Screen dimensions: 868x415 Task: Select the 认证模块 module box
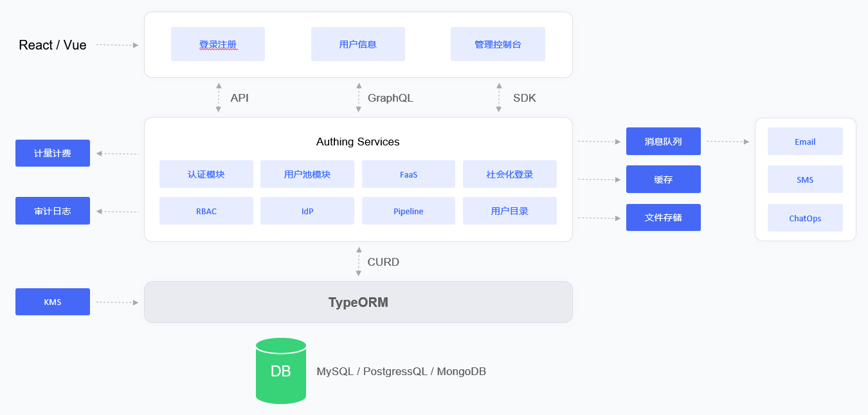[x=206, y=174]
